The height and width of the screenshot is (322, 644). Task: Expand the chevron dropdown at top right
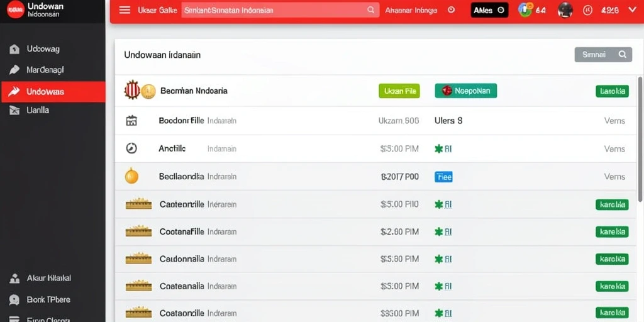pyautogui.click(x=631, y=10)
